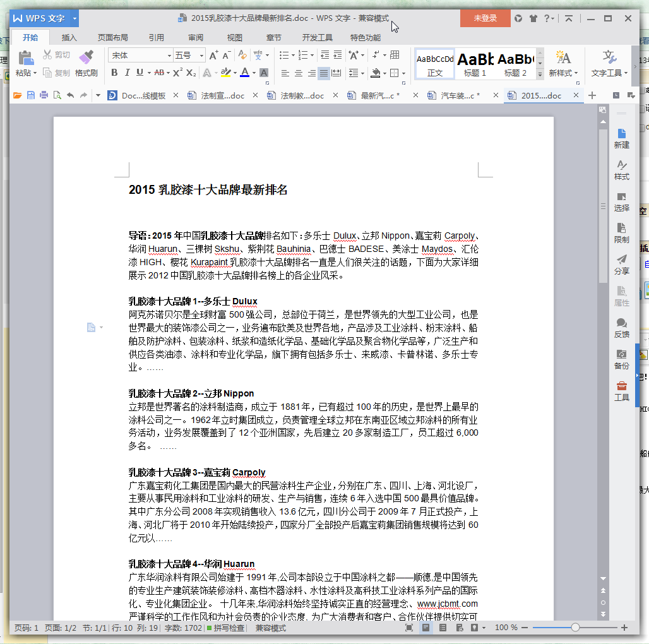The width and height of the screenshot is (649, 644).
Task: Open the Insert (插入) ribbon tab
Action: [69, 38]
